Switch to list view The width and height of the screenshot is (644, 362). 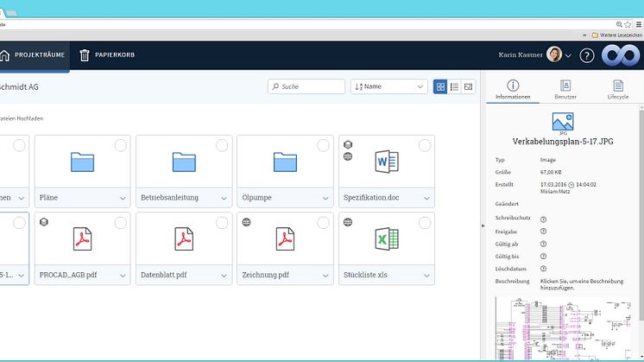point(454,86)
